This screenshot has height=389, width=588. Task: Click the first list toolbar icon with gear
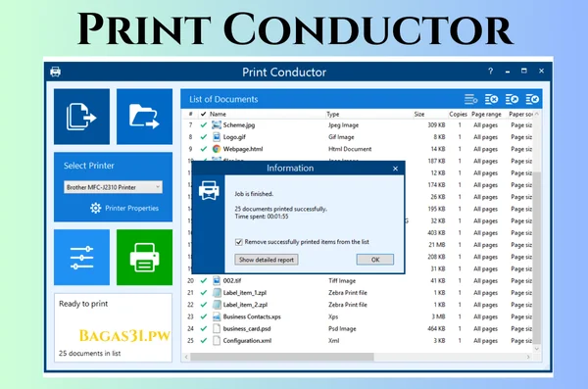click(x=470, y=99)
